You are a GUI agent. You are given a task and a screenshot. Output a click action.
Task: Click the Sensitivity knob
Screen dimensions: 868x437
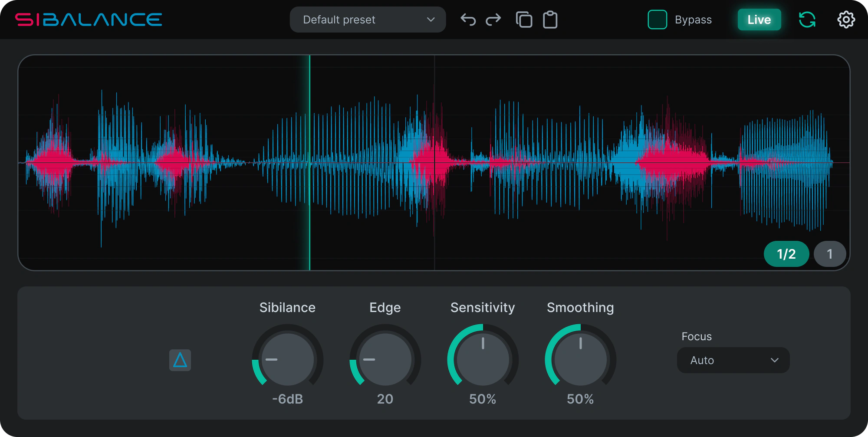coord(483,359)
